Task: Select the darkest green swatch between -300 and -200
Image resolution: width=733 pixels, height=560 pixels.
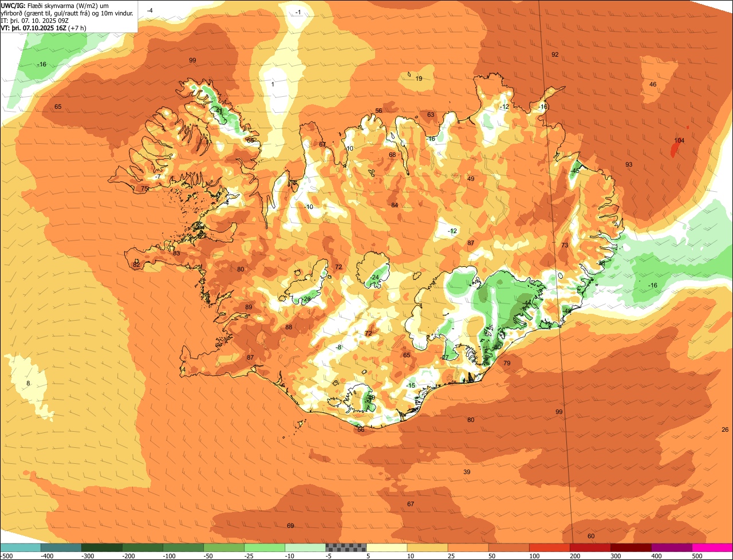Action: pyautogui.click(x=101, y=547)
